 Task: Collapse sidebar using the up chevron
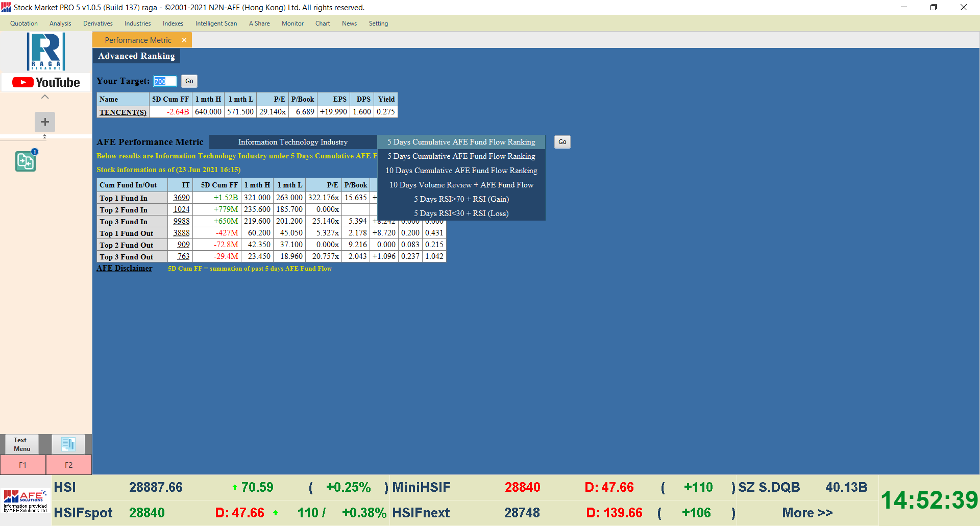coord(45,97)
